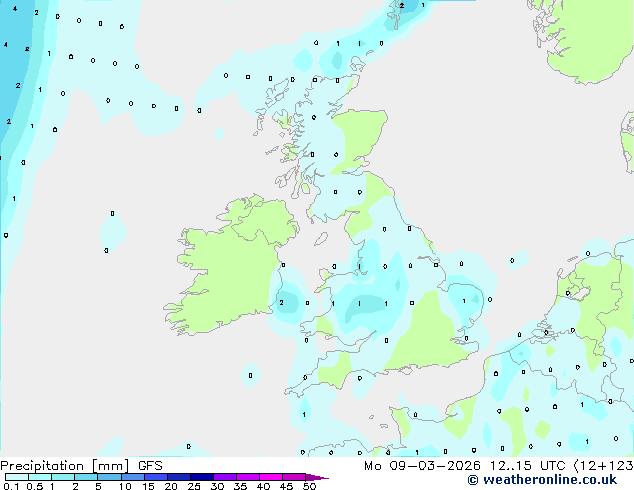Click the "(12+123" forecast offset text
Image resolution: width=634 pixels, height=490 pixels.
coord(603,466)
